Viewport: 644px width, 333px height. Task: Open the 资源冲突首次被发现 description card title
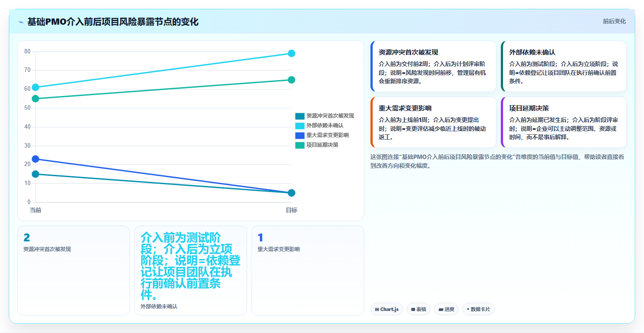pos(408,52)
